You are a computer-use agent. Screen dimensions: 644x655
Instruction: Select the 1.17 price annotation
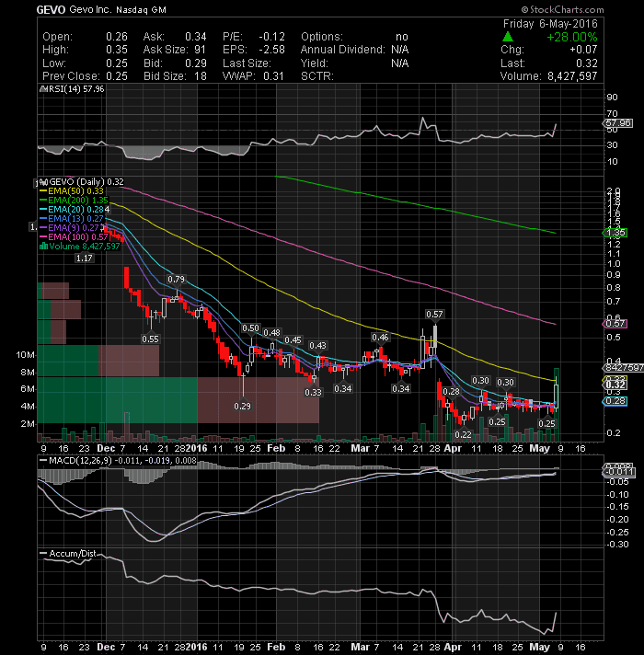(85, 259)
